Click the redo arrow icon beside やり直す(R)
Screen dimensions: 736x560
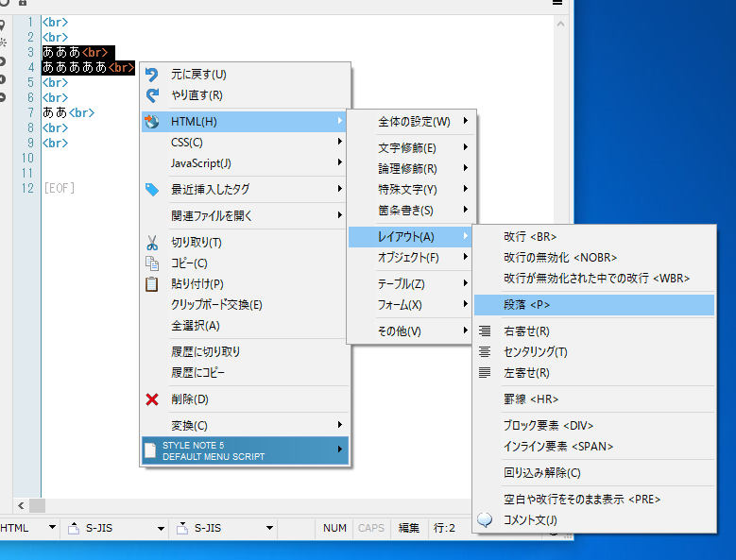tap(152, 95)
